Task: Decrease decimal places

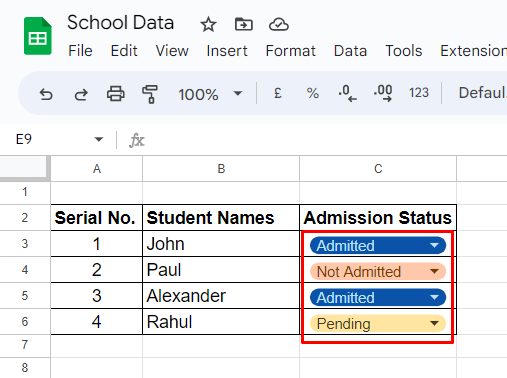Action: (x=347, y=93)
